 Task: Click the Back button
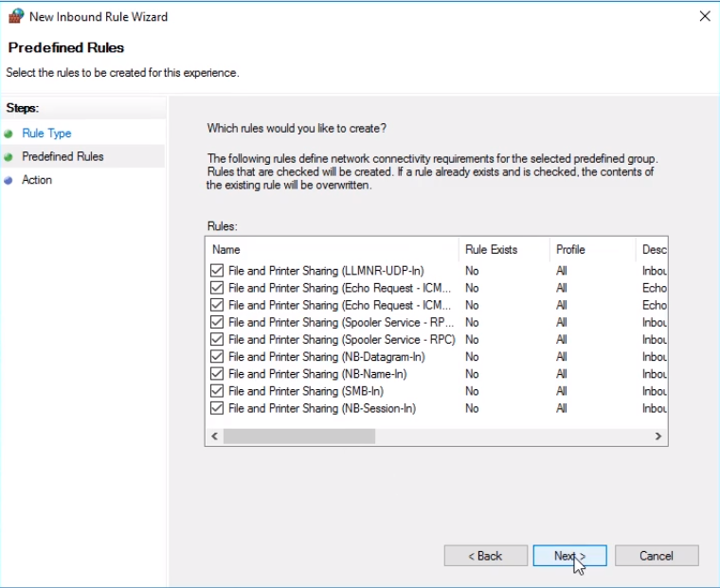point(485,556)
